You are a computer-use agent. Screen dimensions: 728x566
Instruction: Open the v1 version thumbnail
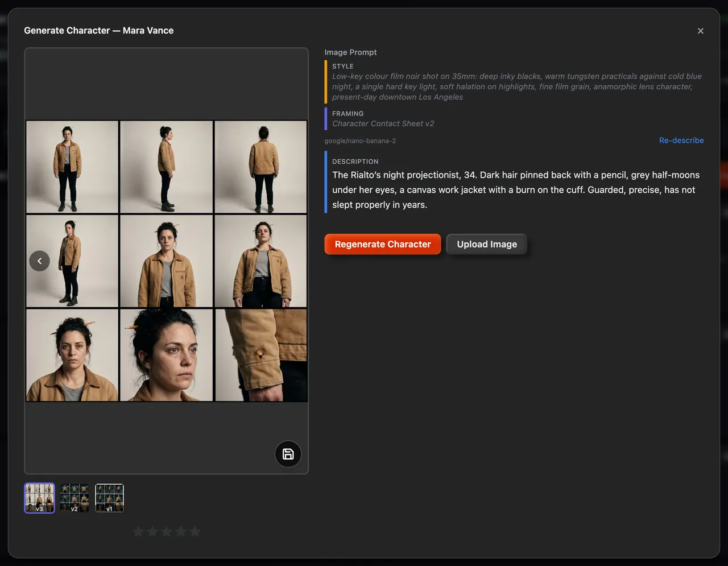[x=109, y=498]
